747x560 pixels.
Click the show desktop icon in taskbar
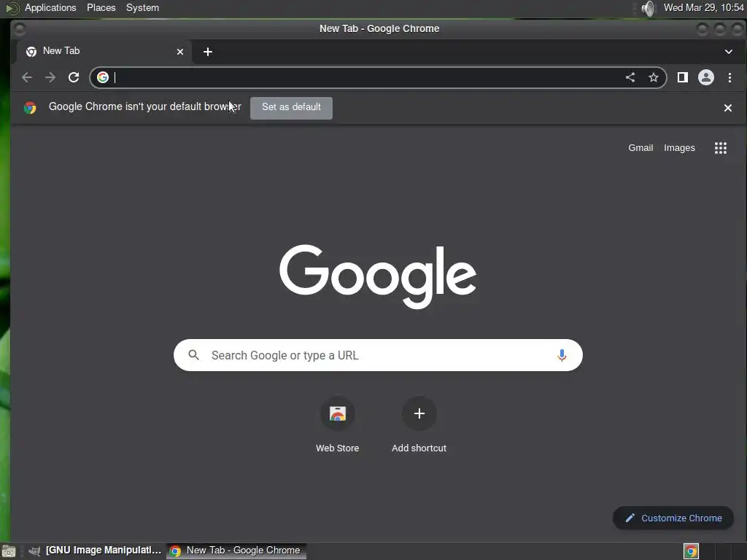pyautogui.click(x=9, y=551)
